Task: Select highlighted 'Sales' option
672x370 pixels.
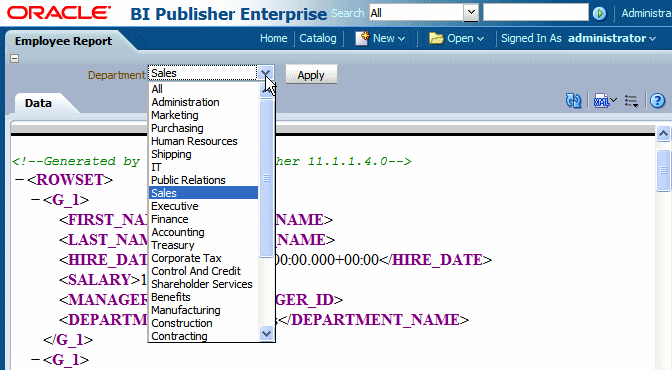Action: point(204,193)
